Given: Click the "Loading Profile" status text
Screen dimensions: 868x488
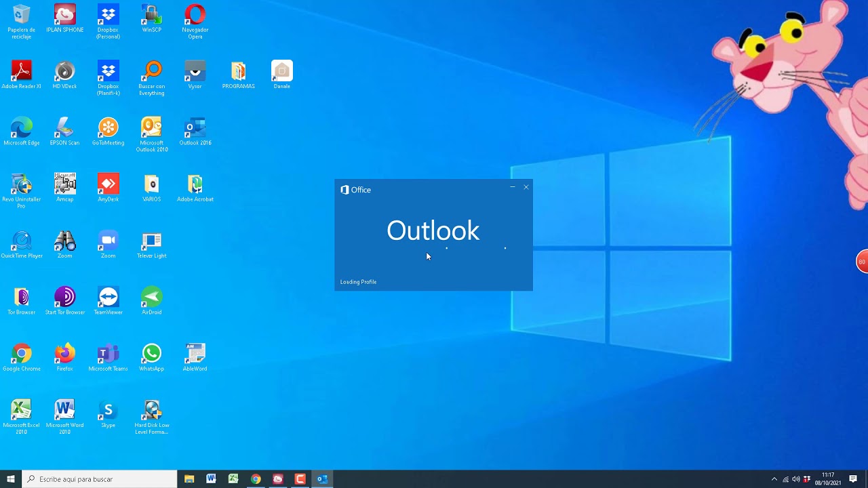Looking at the screenshot, I should [358, 282].
